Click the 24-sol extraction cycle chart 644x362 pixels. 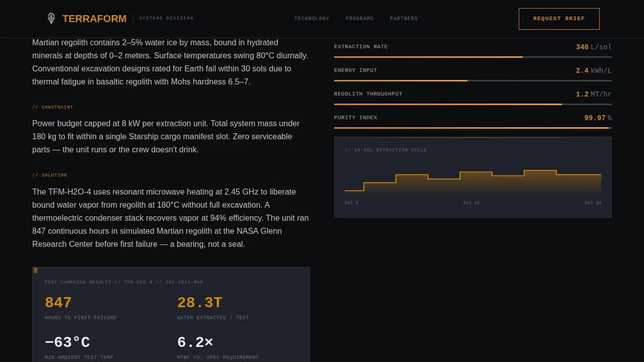(472, 181)
